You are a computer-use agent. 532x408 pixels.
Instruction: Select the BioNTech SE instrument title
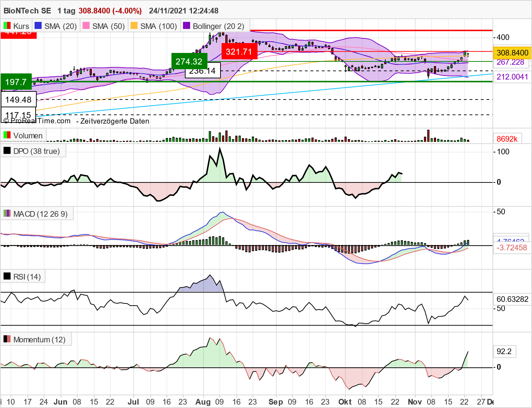(25, 11)
